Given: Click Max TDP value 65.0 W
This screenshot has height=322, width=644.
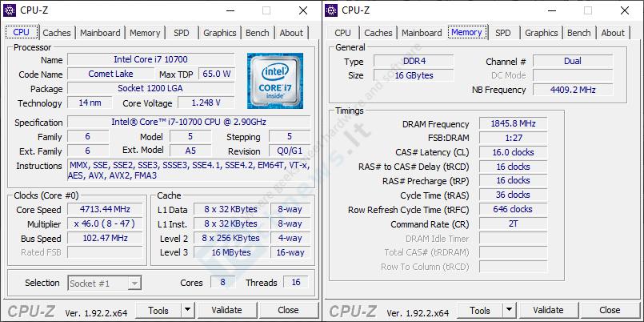Looking at the screenshot, I should [x=217, y=74].
